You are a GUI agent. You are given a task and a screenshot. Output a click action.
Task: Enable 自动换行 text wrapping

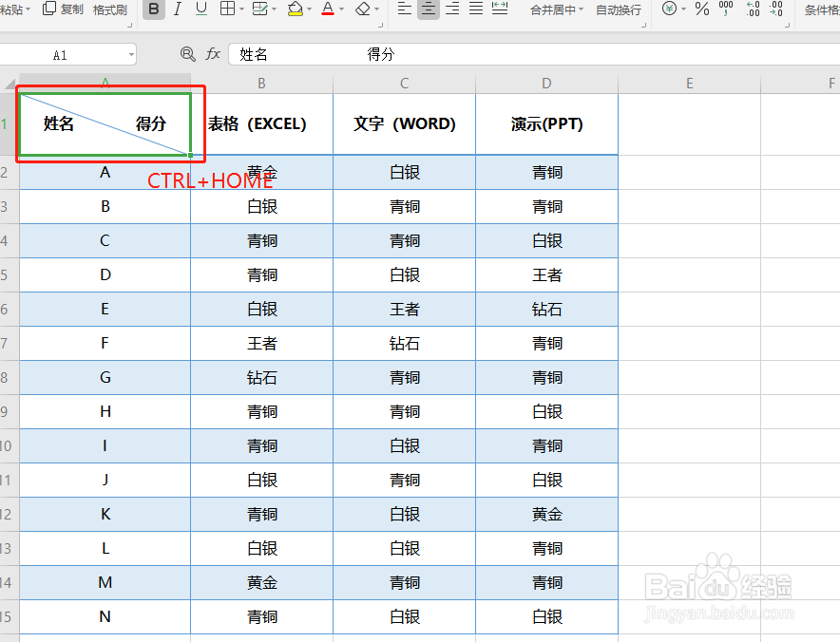click(x=619, y=11)
